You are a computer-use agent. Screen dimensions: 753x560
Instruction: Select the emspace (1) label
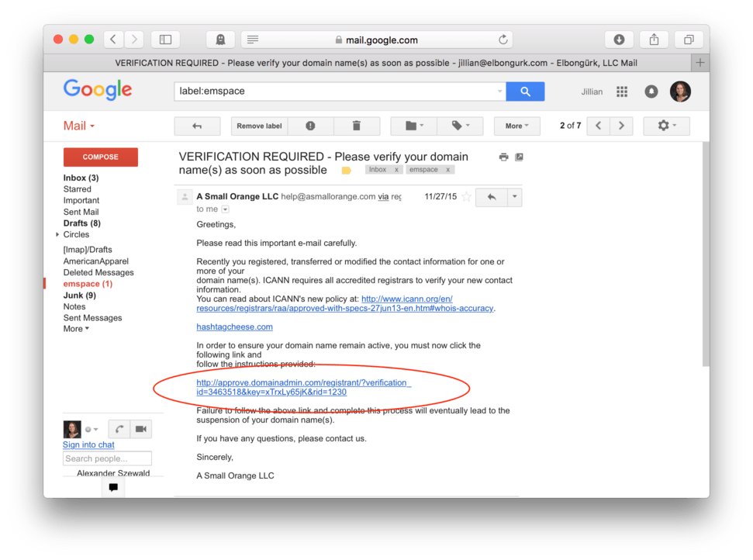pyautogui.click(x=88, y=284)
